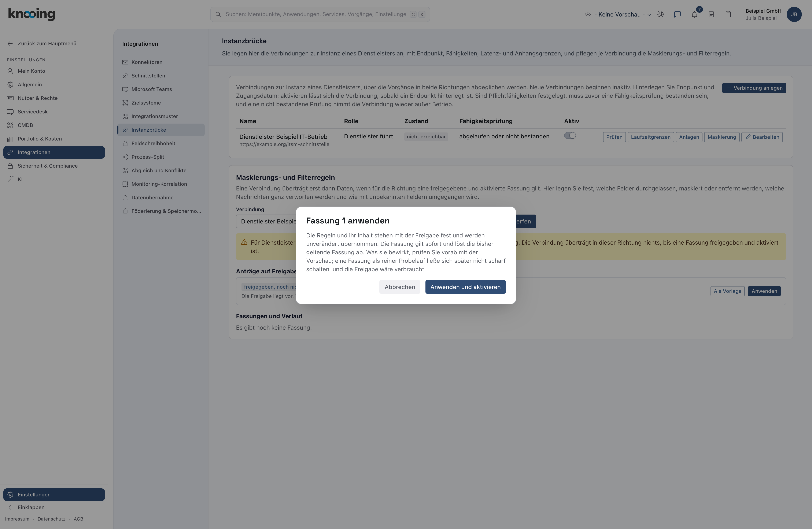Open Laufzeitgrenzen for the connection
This screenshot has width=812, height=529.
pyautogui.click(x=651, y=137)
